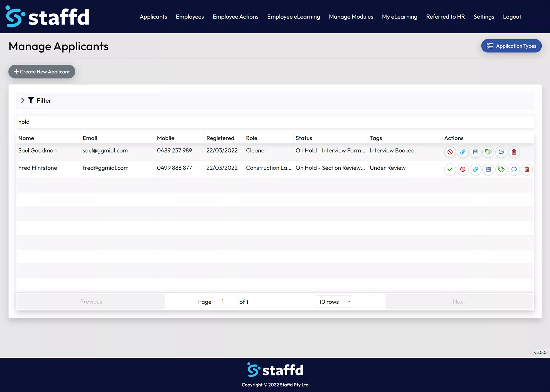The image size is (550, 392).
Task: Open the form icon in Saul Goodman's row
Action: (476, 152)
